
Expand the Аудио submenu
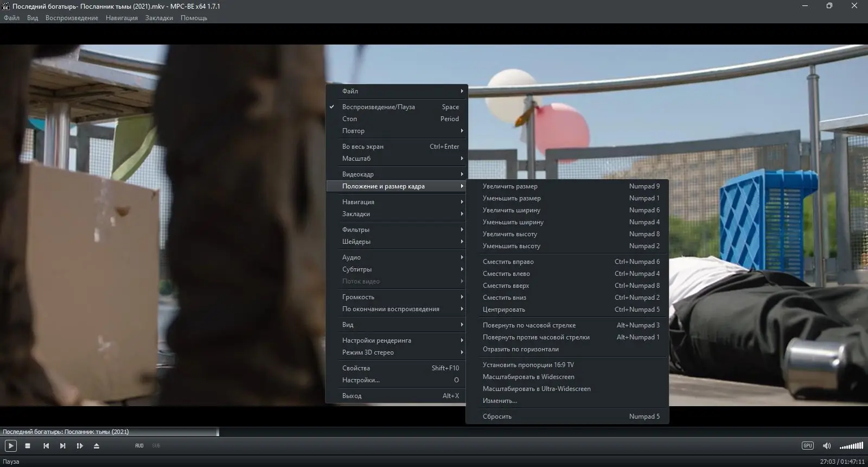(x=396, y=257)
